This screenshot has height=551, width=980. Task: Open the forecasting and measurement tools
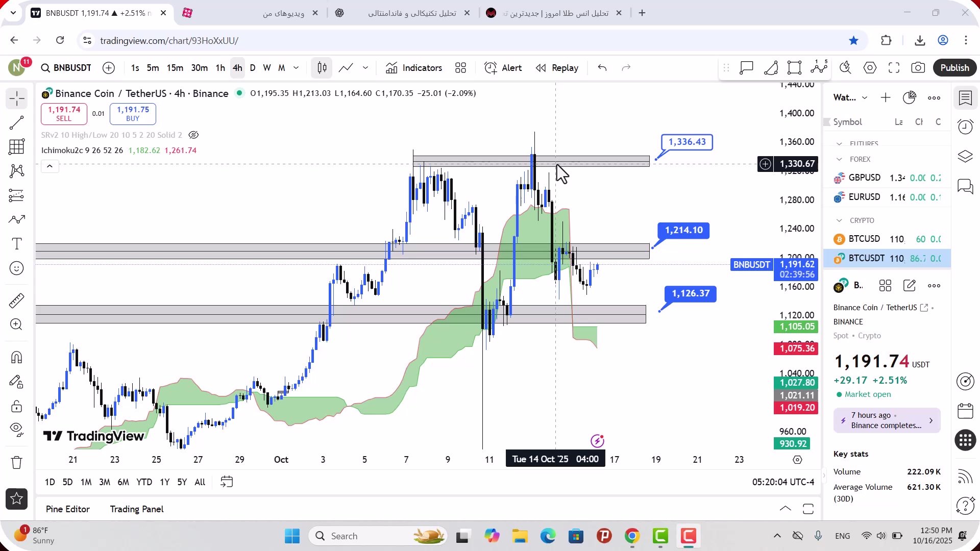click(x=17, y=195)
